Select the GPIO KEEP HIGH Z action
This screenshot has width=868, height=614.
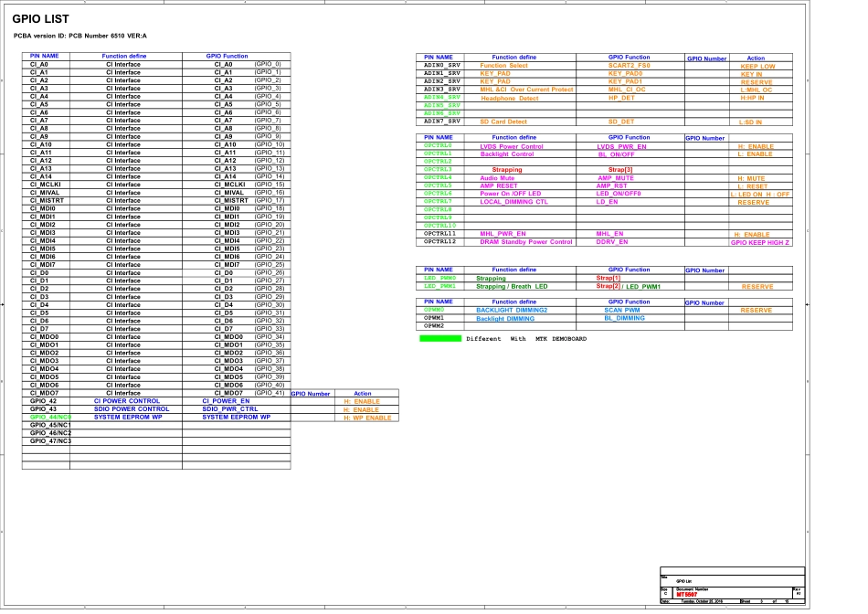(760, 243)
